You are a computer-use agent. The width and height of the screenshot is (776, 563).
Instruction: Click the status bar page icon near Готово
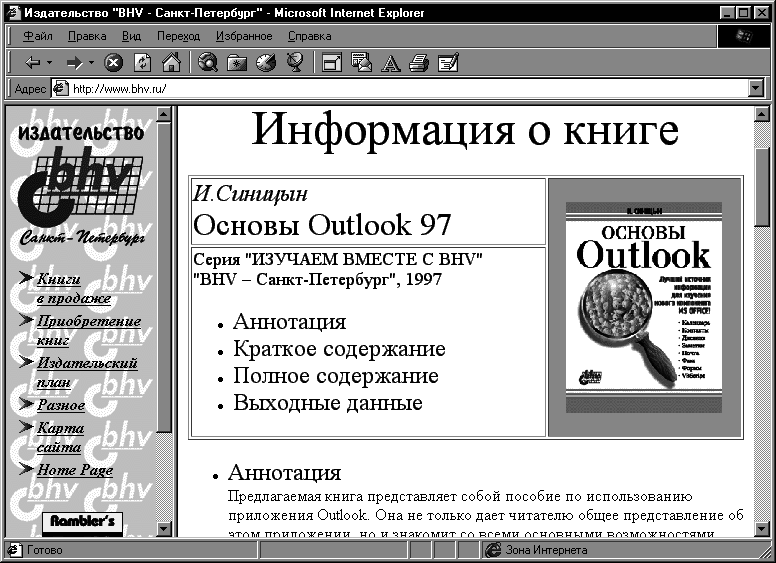tap(15, 549)
